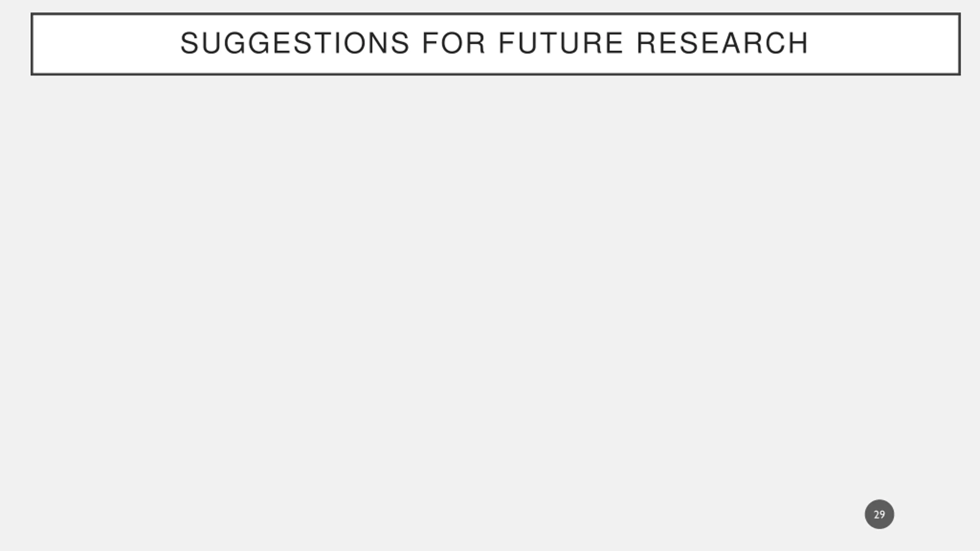The height and width of the screenshot is (551, 980).
Task: Click the first letter S of SUGGESTIONS
Action: (188, 43)
